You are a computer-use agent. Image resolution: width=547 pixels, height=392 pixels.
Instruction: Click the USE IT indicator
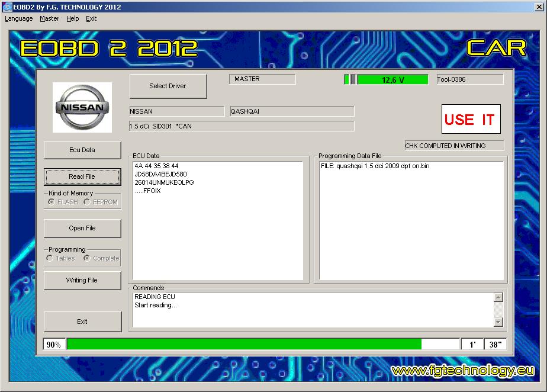click(x=471, y=120)
